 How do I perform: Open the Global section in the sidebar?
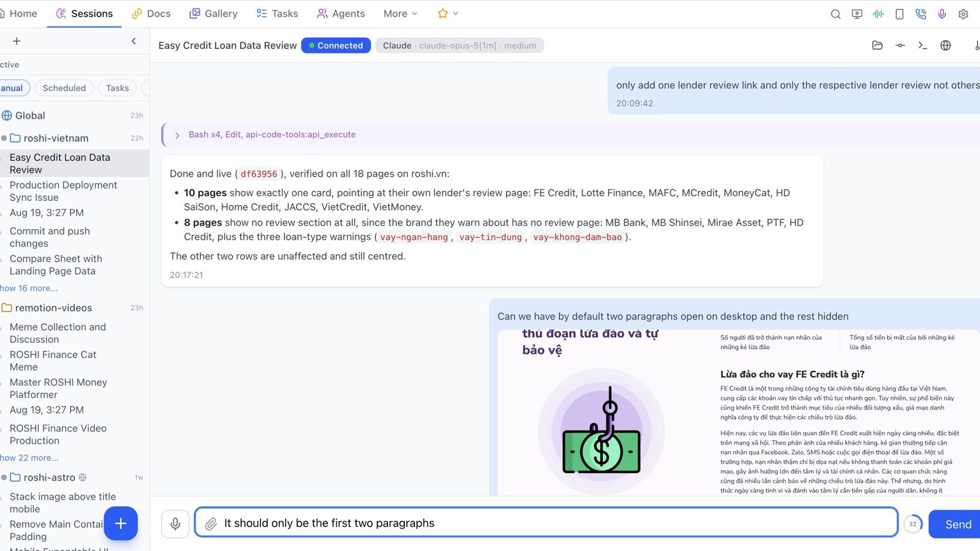point(30,116)
